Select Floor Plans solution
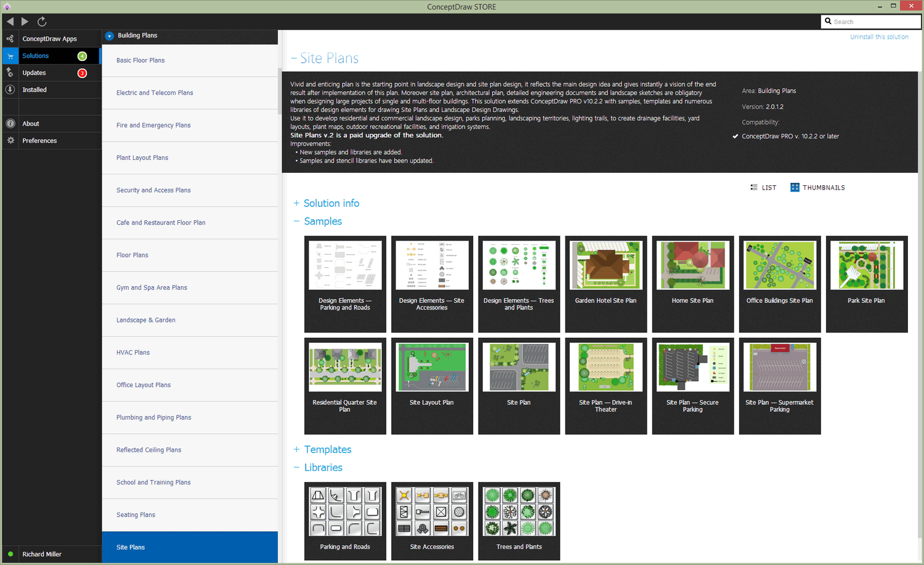Image resolution: width=924 pixels, height=565 pixels. click(x=190, y=255)
